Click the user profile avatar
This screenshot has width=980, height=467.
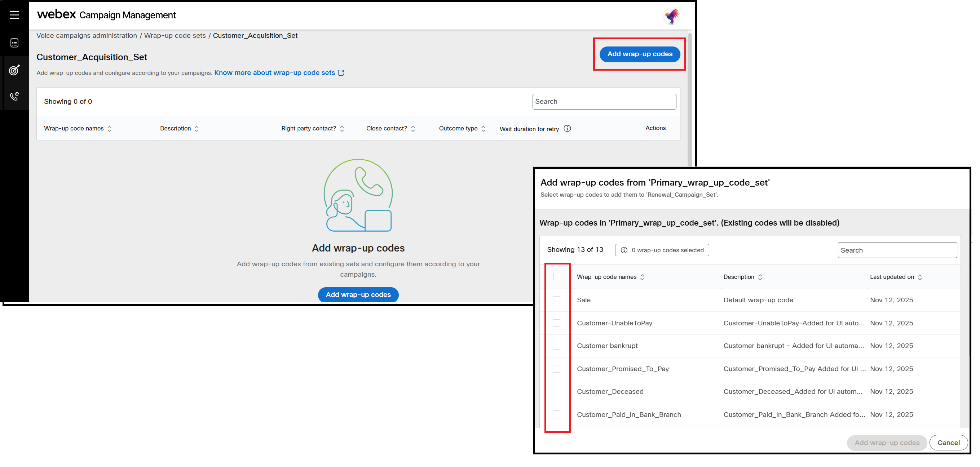671,16
